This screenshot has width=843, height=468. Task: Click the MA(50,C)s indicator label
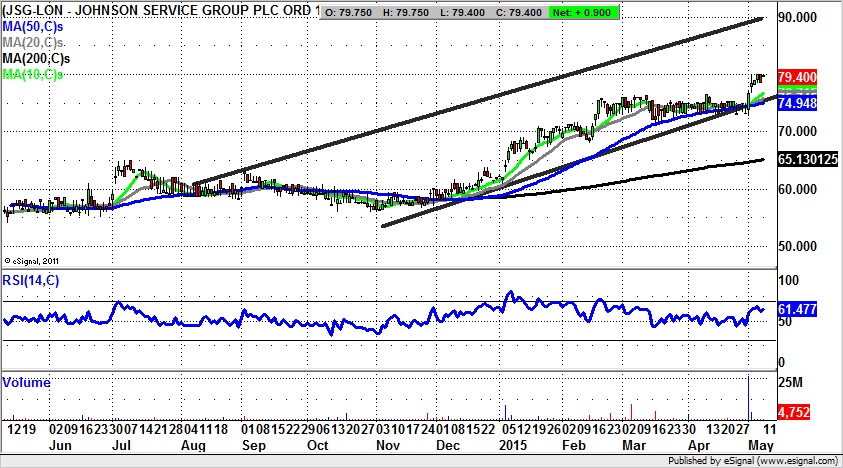(32, 30)
